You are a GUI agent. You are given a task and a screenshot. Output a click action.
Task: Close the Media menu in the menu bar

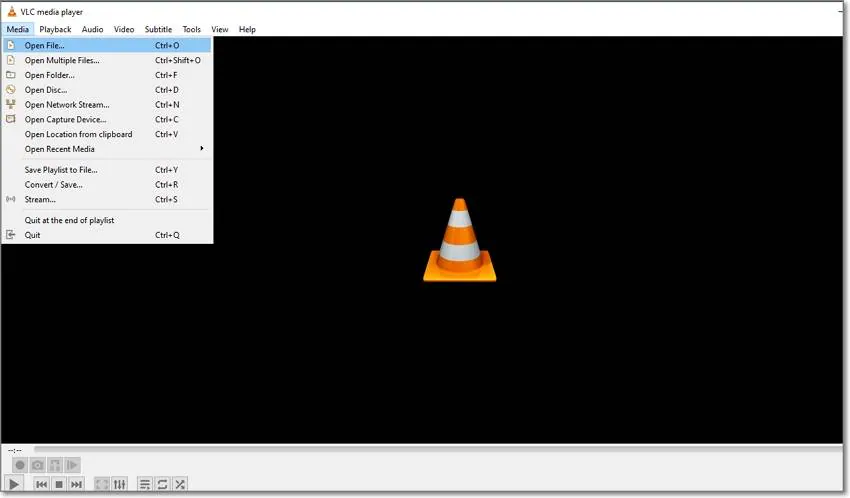(x=17, y=29)
